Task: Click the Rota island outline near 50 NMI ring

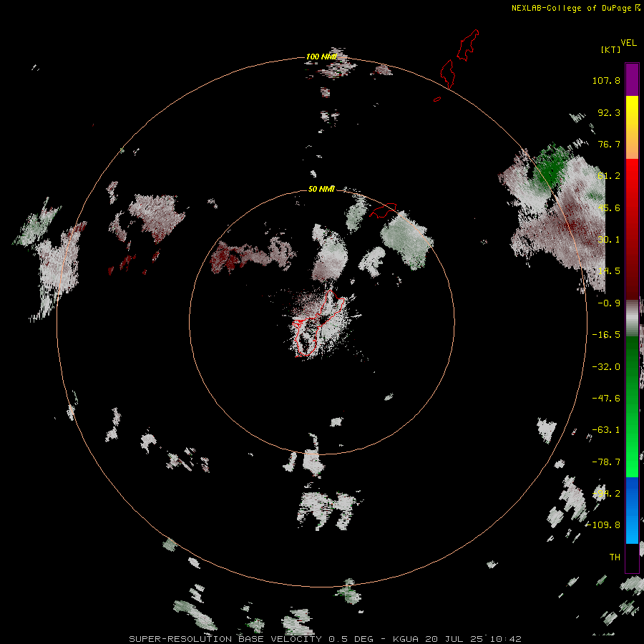Action: (384, 210)
